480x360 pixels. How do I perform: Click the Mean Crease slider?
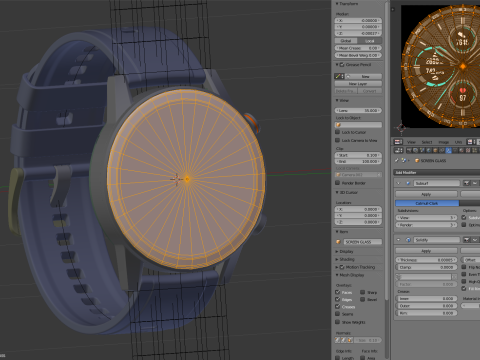tap(358, 48)
